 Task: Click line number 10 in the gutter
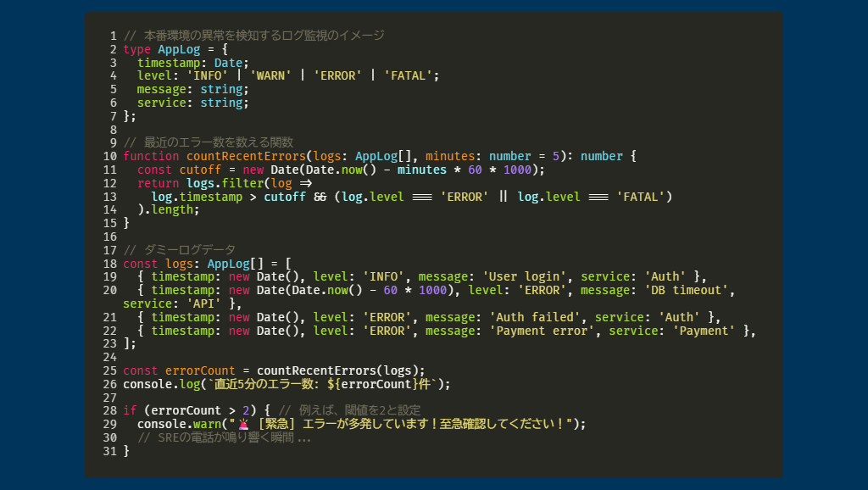(109, 156)
